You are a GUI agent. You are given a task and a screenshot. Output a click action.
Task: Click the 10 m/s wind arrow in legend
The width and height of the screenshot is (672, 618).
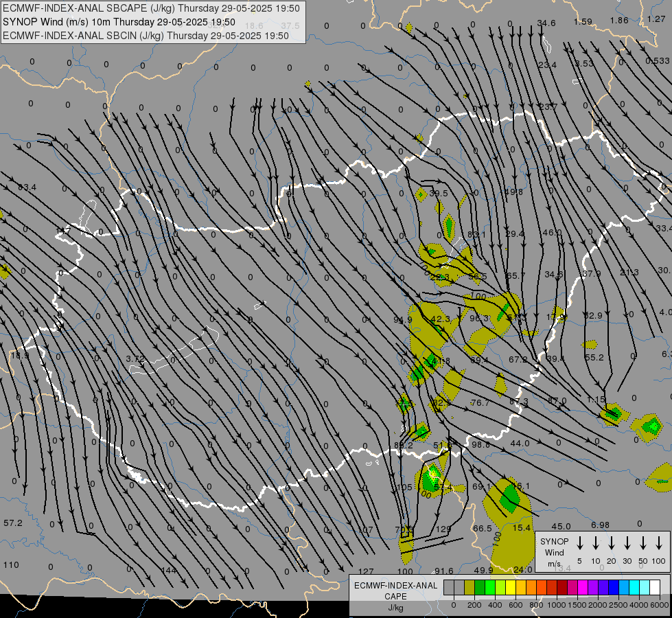595,543
